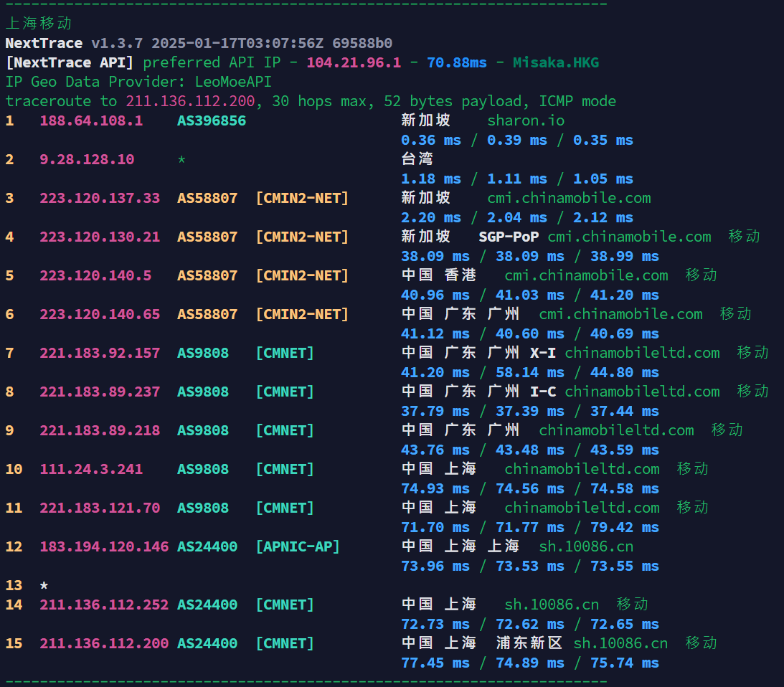This screenshot has height=687, width=784.
Task: Click hop 15 IP 211.136.112.200
Action: (104, 643)
